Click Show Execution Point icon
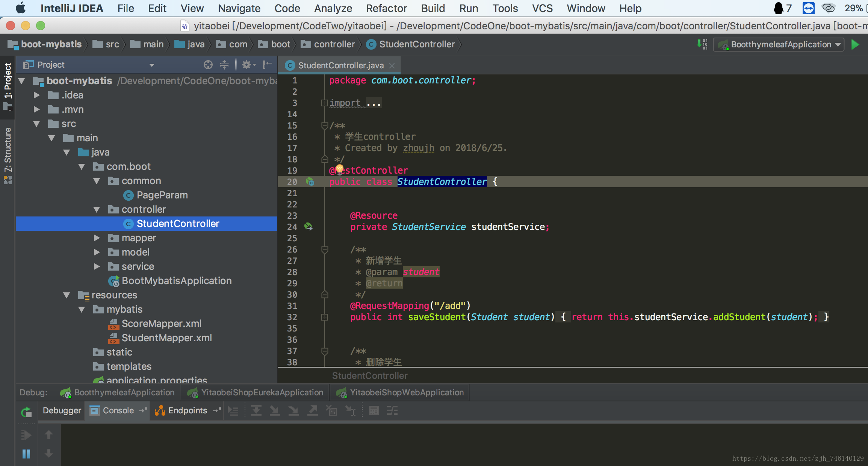 233,411
